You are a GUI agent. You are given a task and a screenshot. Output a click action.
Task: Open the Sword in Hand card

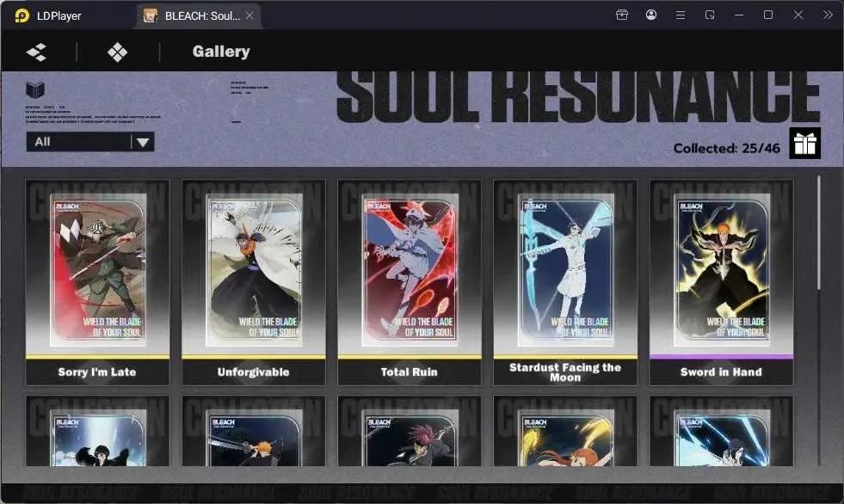coord(721,282)
